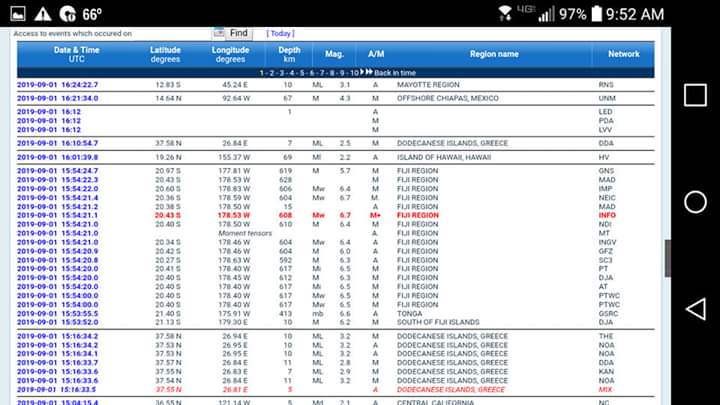Click the MAYOTTE REGION cell
720x405 pixels.
(x=428, y=85)
